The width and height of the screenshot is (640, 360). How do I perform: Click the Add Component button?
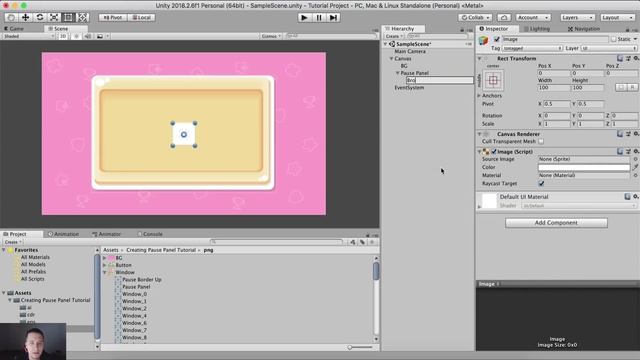click(x=556, y=223)
